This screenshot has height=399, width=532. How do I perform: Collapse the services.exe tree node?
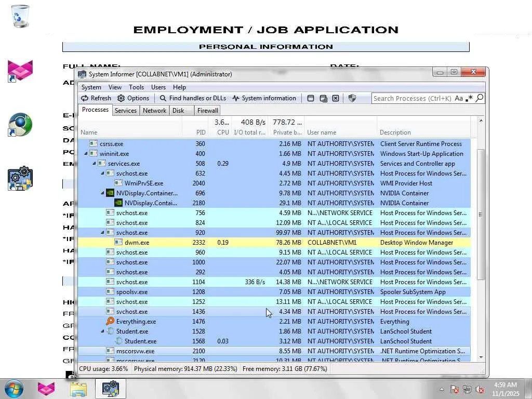click(x=95, y=164)
